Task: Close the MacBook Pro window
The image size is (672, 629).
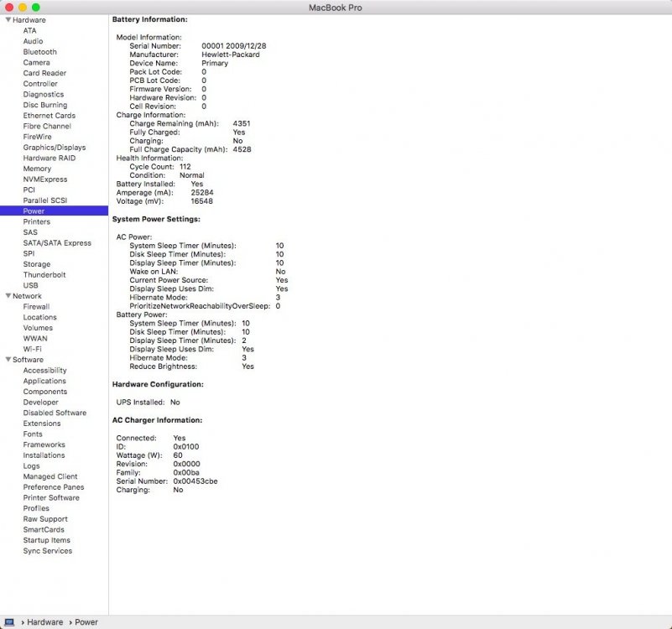Action: (x=9, y=8)
